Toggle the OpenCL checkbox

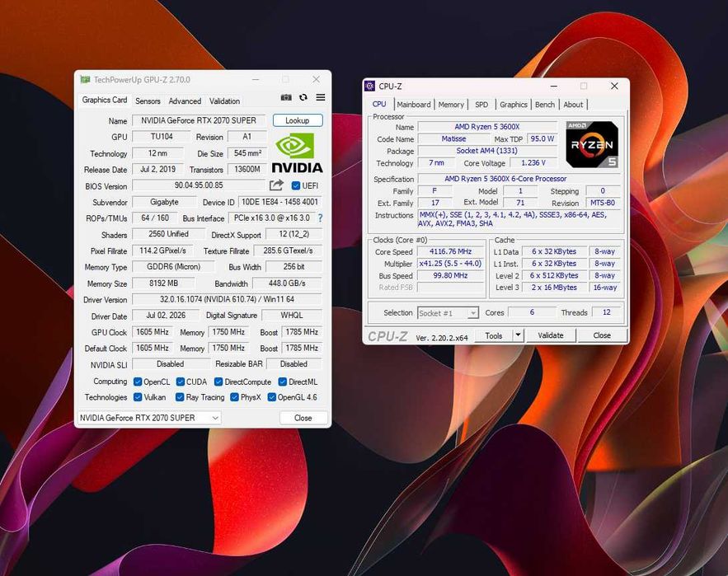[138, 382]
